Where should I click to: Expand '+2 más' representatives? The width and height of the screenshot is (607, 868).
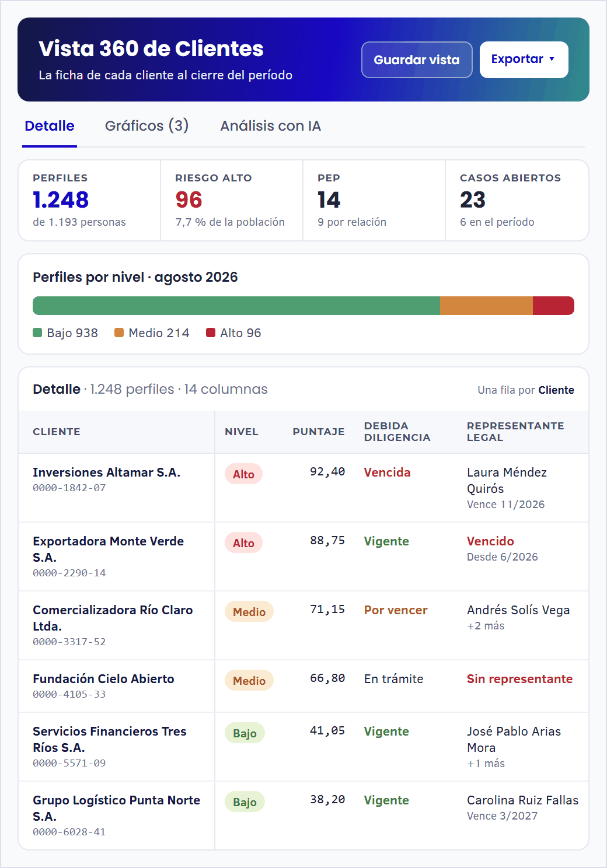486,626
